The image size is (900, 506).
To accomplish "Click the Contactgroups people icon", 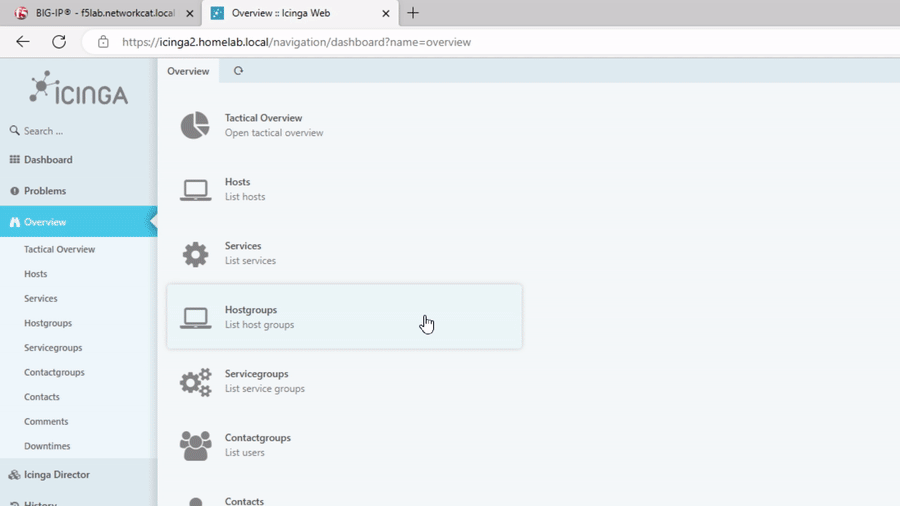I will 195,446.
